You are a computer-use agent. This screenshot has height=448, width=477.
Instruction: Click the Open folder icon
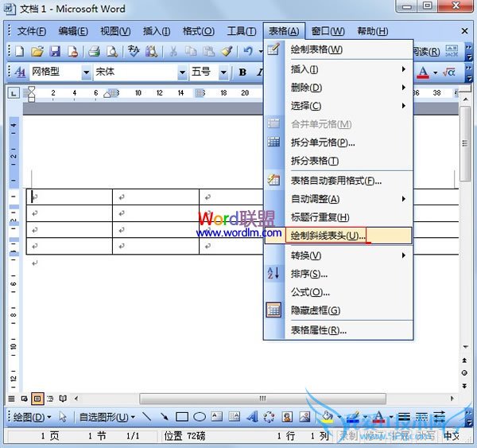[x=37, y=51]
